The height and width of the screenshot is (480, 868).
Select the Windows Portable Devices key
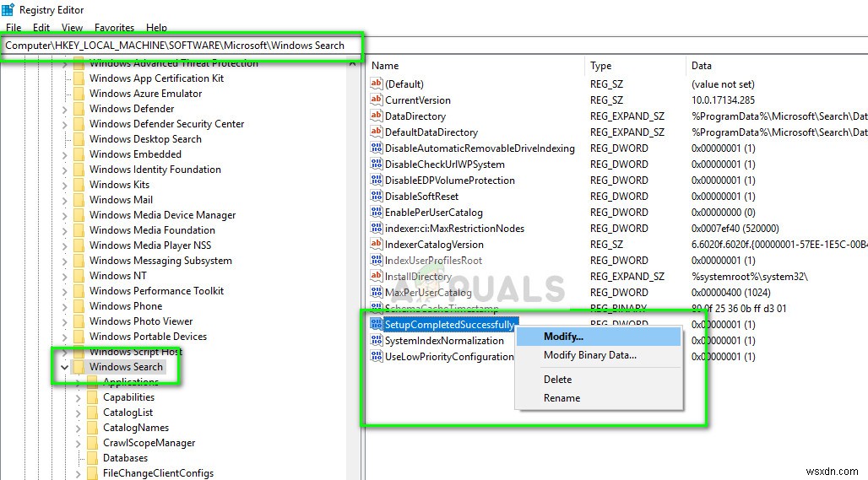[x=148, y=337]
